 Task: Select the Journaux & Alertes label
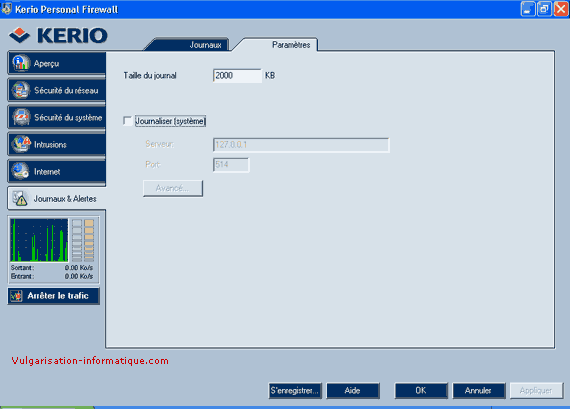65,199
